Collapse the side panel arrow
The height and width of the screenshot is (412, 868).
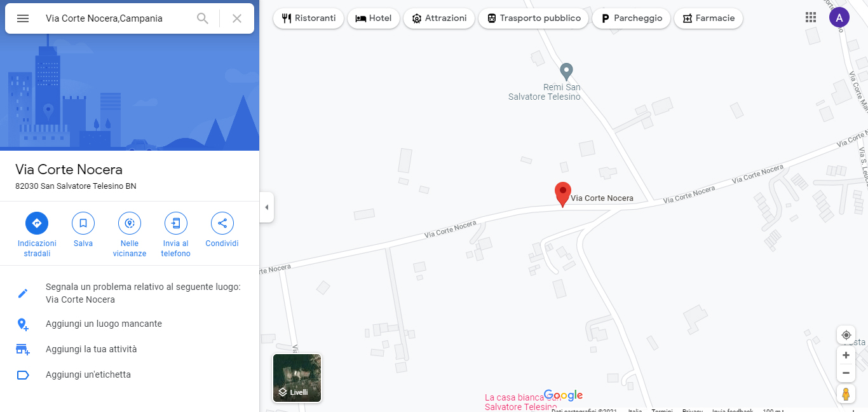tap(267, 207)
